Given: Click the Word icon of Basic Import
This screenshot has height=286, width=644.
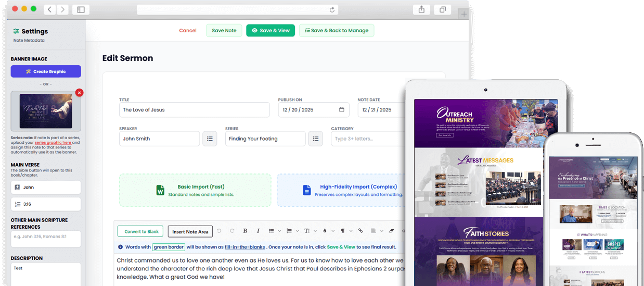Looking at the screenshot, I should (x=160, y=190).
